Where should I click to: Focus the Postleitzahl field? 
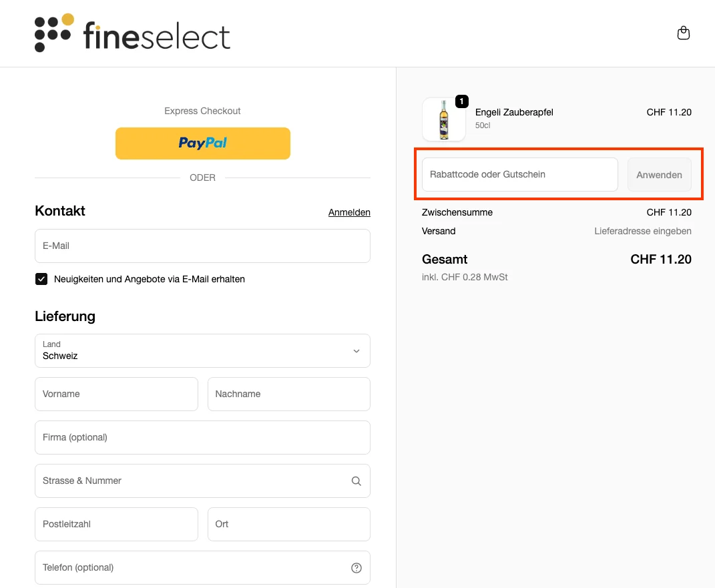pos(116,524)
